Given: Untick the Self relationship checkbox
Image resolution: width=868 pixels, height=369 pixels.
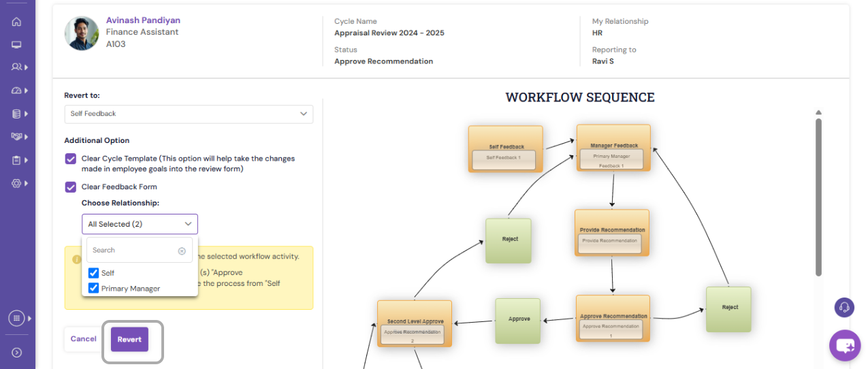Looking at the screenshot, I should pyautogui.click(x=94, y=273).
